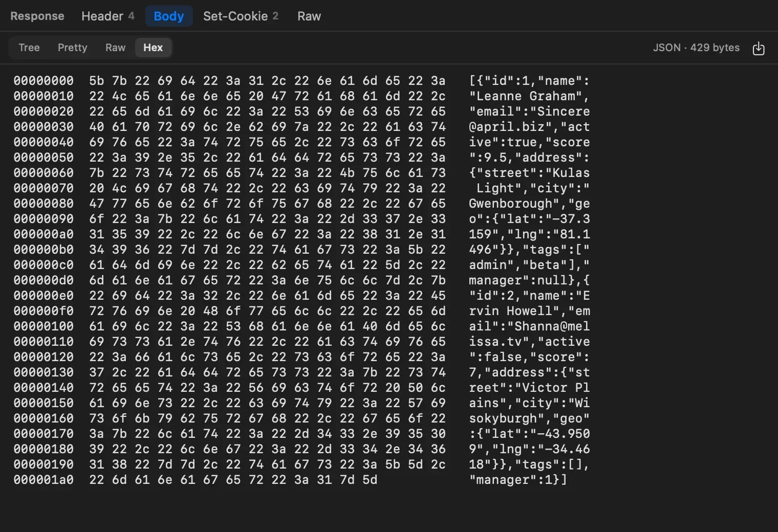
Task: Select ASCII text '18"}},"tags":[],'
Action: (529, 464)
